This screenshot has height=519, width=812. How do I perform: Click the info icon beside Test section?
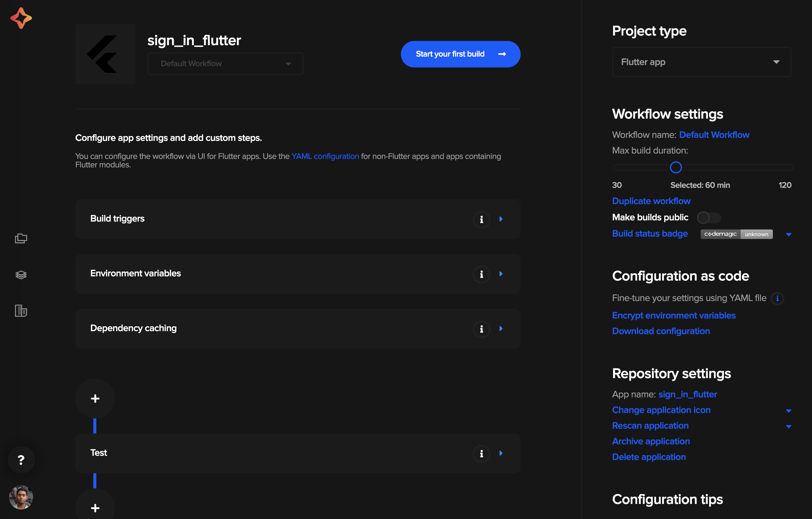[x=481, y=453]
